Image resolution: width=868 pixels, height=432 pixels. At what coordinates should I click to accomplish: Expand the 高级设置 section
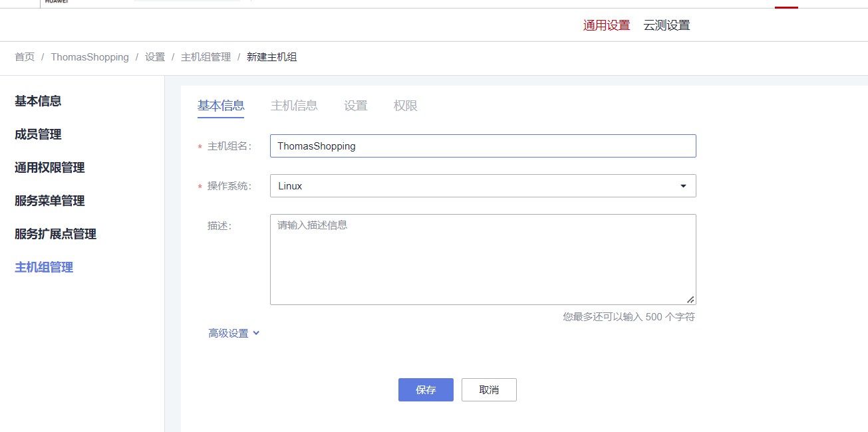coord(233,333)
